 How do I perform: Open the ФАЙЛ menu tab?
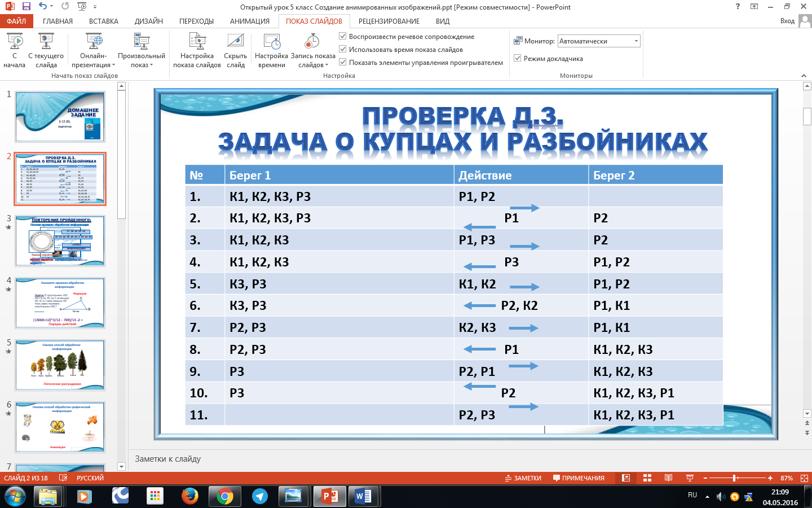[16, 21]
